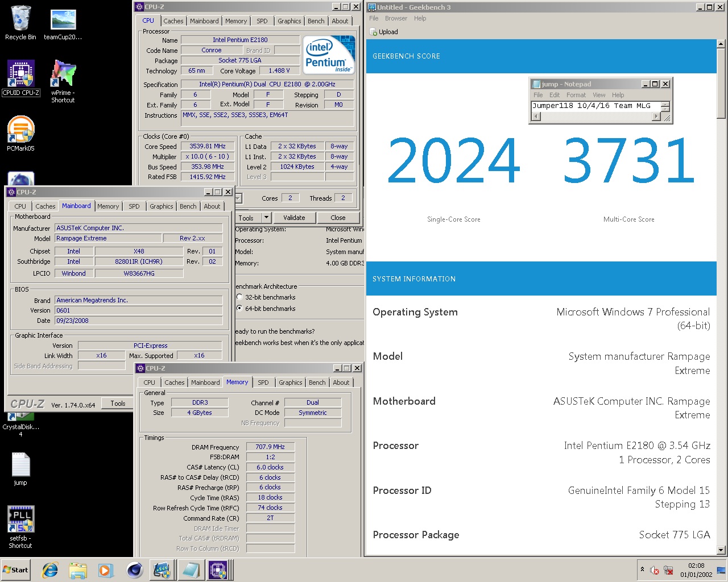This screenshot has height=582, width=728.
Task: Select the CPUID CPU-Z desktop shortcut
Action: coord(20,78)
